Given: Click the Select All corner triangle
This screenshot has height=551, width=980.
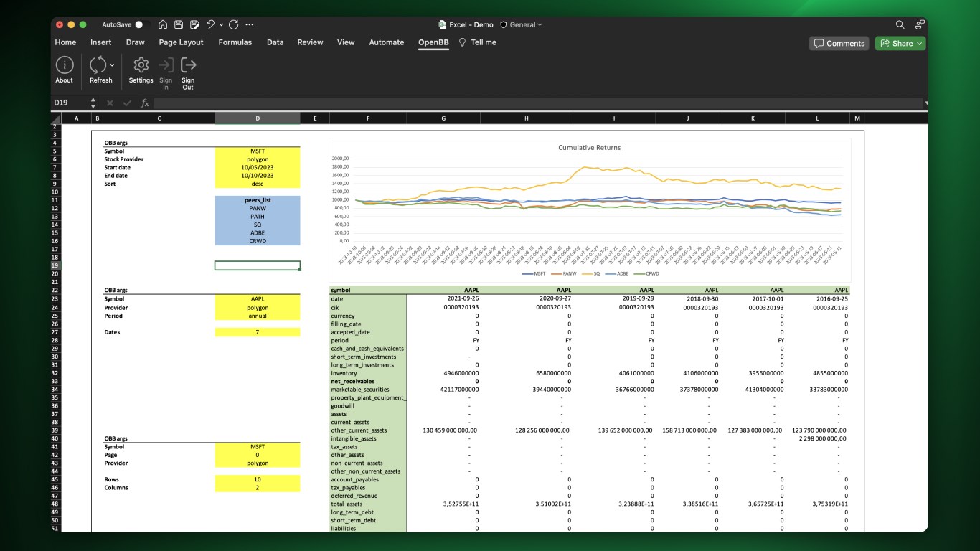Looking at the screenshot, I should click(56, 118).
